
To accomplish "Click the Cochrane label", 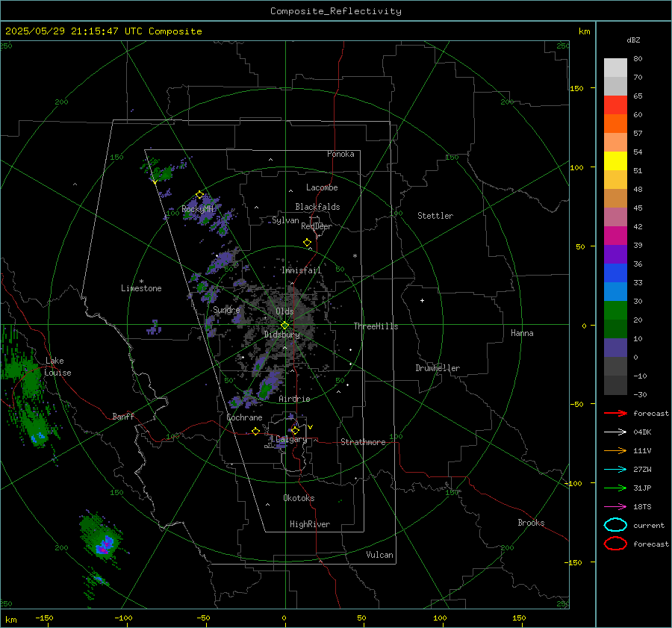I will pos(244,417).
